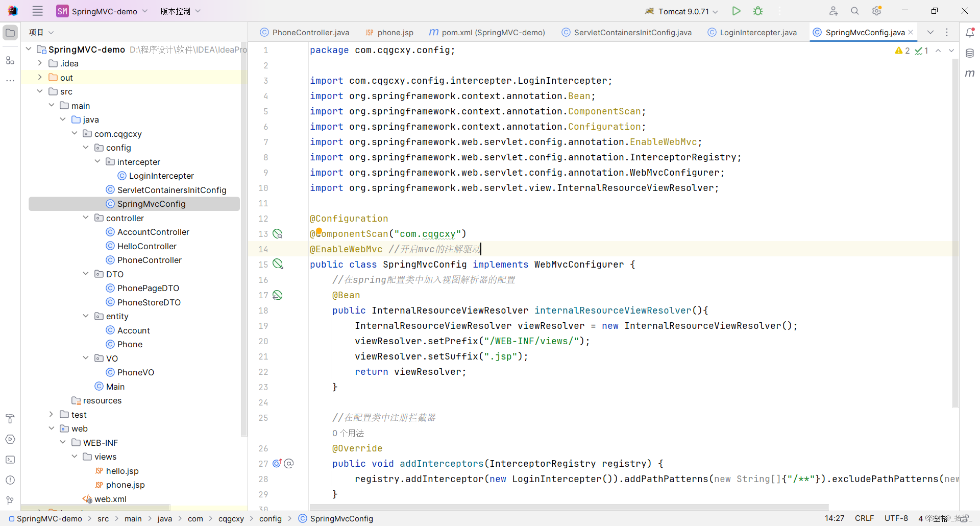
Task: Toggle the Problems tool window stripe button
Action: click(x=10, y=480)
